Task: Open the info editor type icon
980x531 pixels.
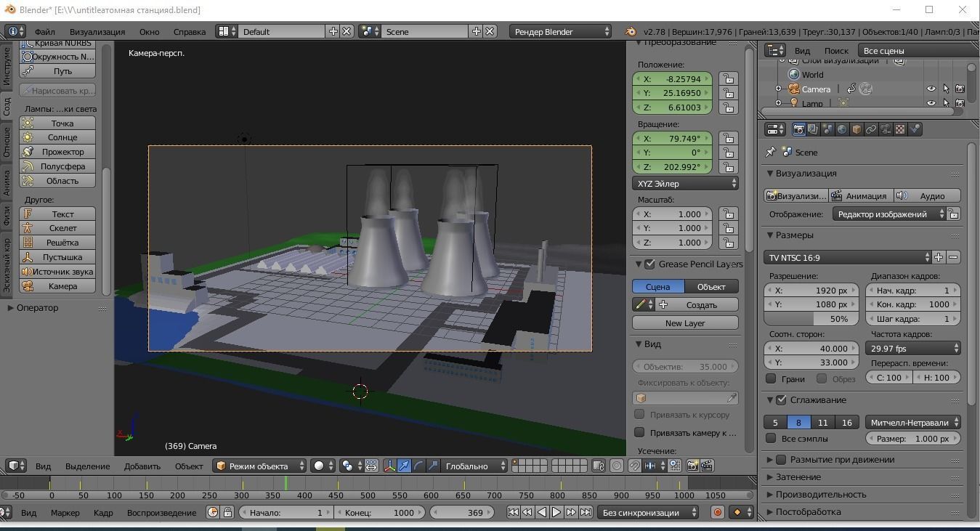Action: point(16,31)
